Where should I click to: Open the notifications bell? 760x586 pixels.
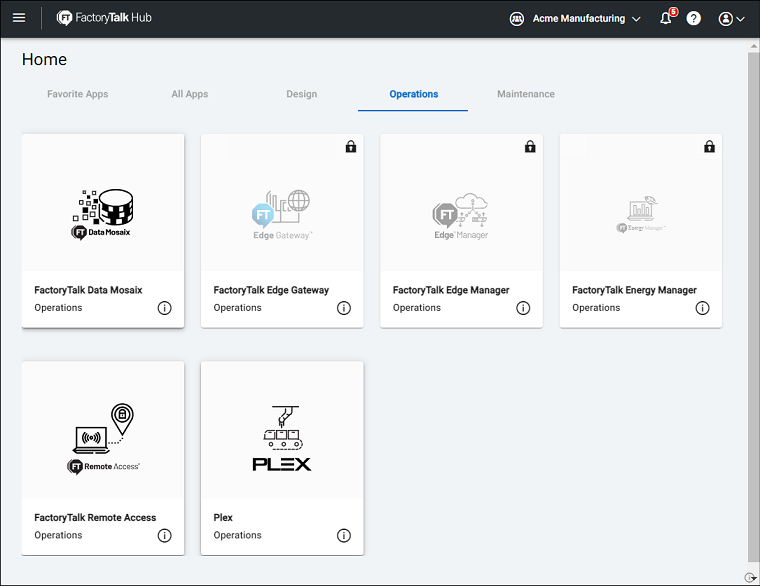pos(666,18)
